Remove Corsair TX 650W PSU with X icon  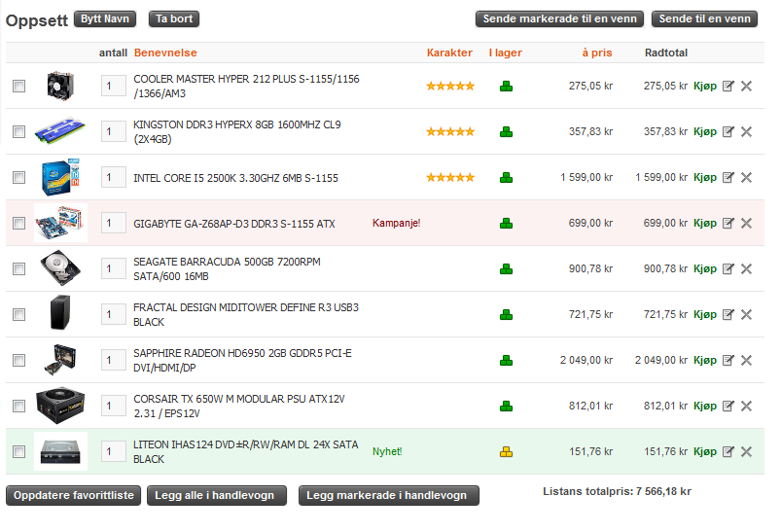(x=746, y=406)
